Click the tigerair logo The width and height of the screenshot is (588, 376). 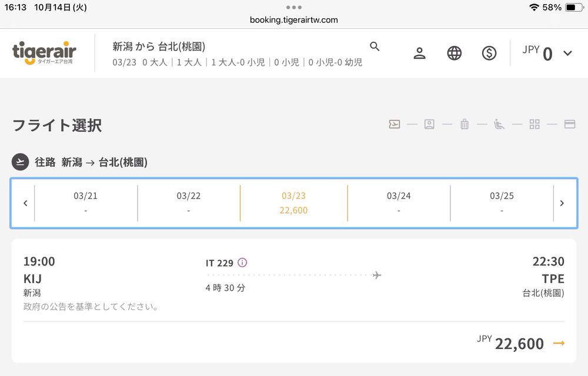pyautogui.click(x=44, y=53)
